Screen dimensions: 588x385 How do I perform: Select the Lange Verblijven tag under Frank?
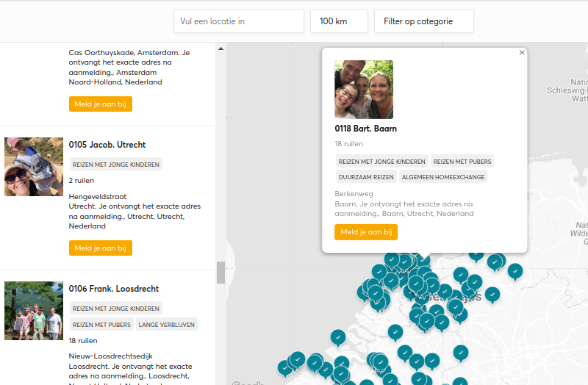tap(167, 325)
